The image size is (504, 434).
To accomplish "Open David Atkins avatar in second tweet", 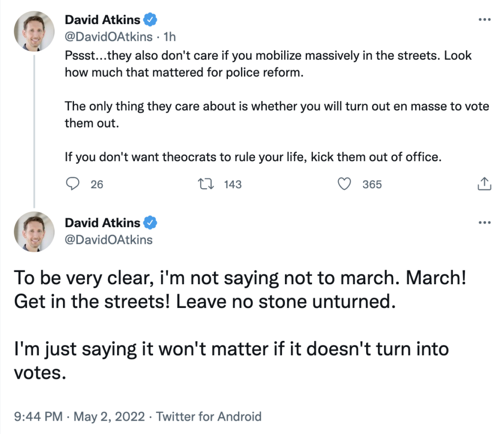I will (x=34, y=233).
